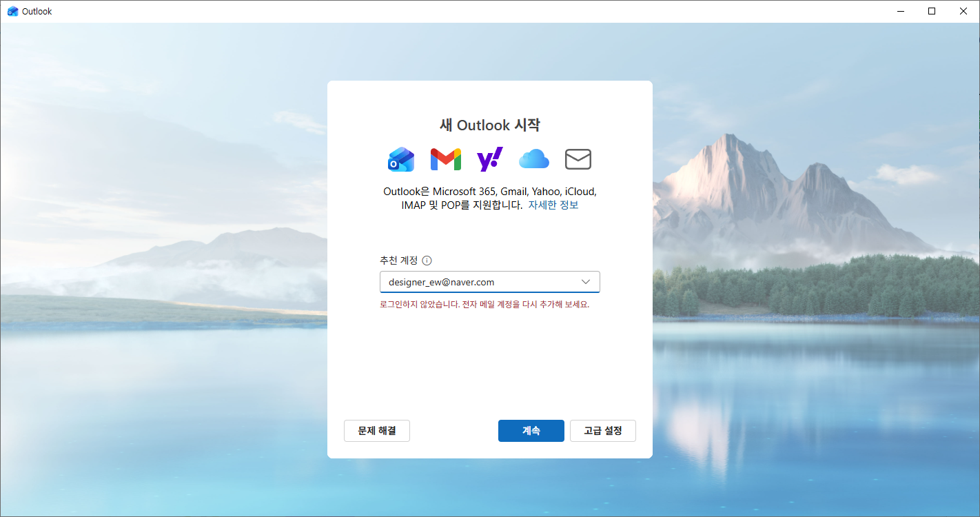Maximize the Outlook window

point(932,11)
